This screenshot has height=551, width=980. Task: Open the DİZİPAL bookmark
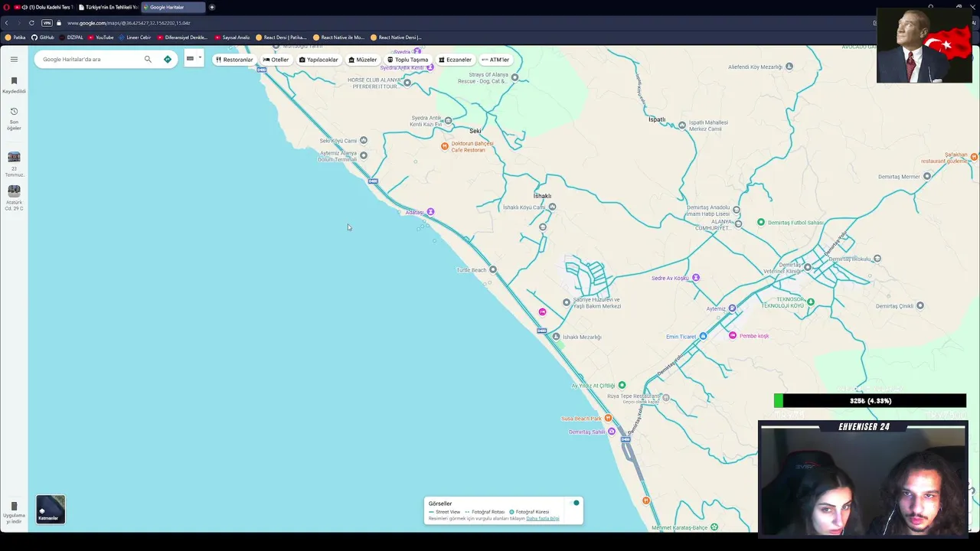coord(71,37)
